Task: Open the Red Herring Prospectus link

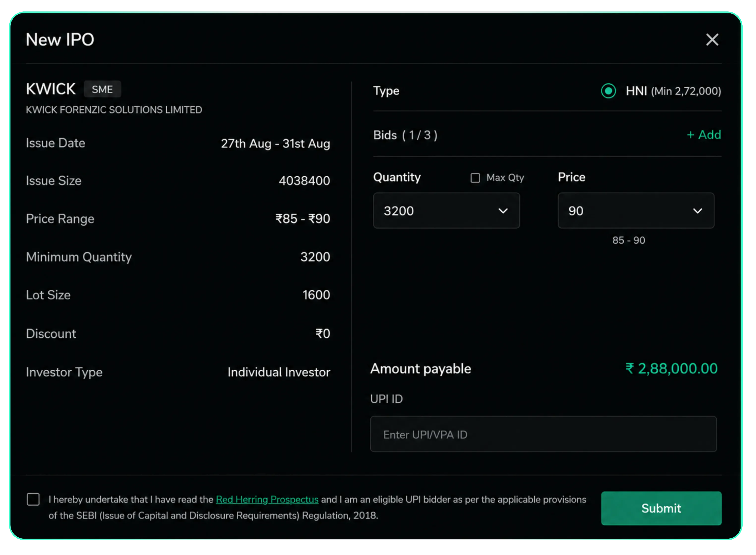Action: click(x=267, y=500)
